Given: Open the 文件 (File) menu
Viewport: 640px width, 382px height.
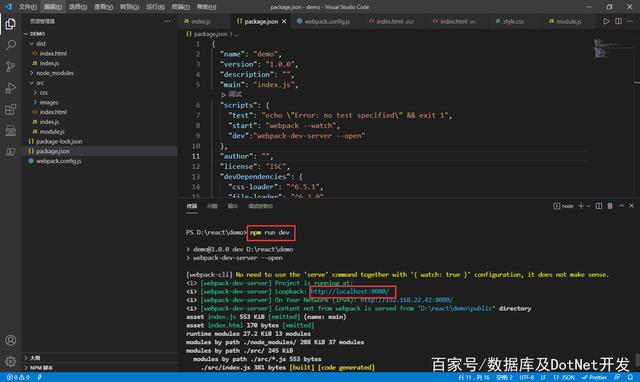Looking at the screenshot, I should point(28,7).
